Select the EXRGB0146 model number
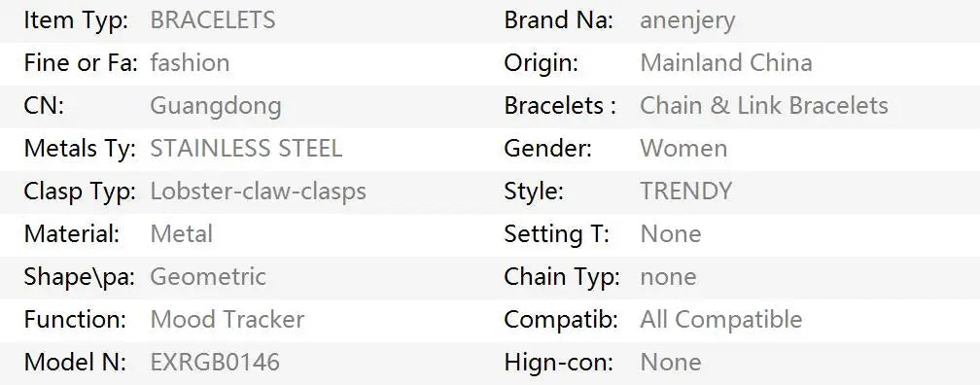This screenshot has width=980, height=385. 215,362
